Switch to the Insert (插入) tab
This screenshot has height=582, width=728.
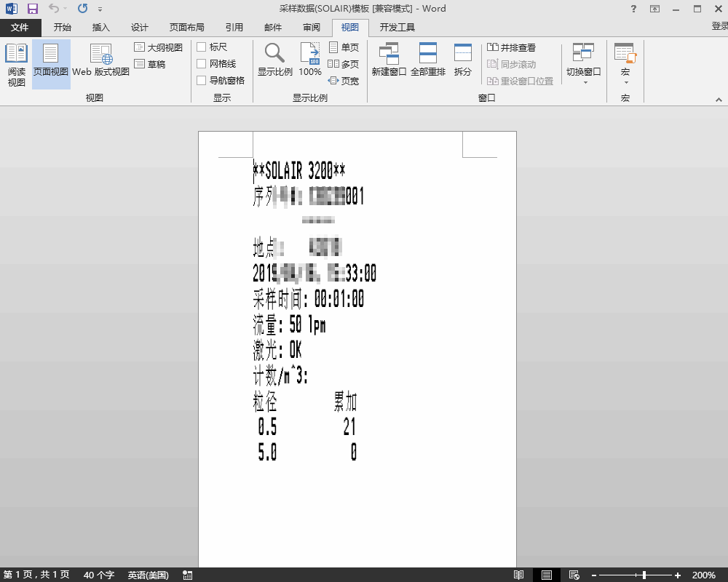coord(100,28)
